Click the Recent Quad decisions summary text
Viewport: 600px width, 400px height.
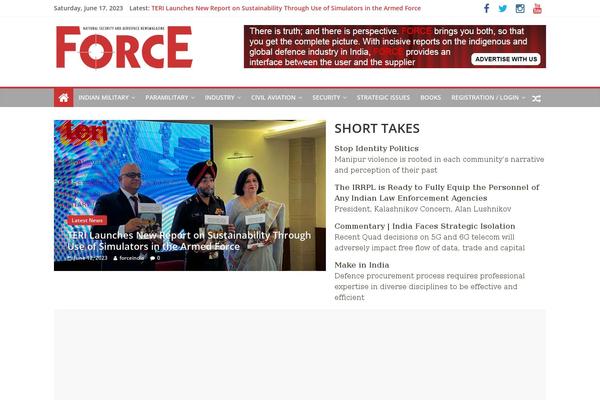pos(429,243)
